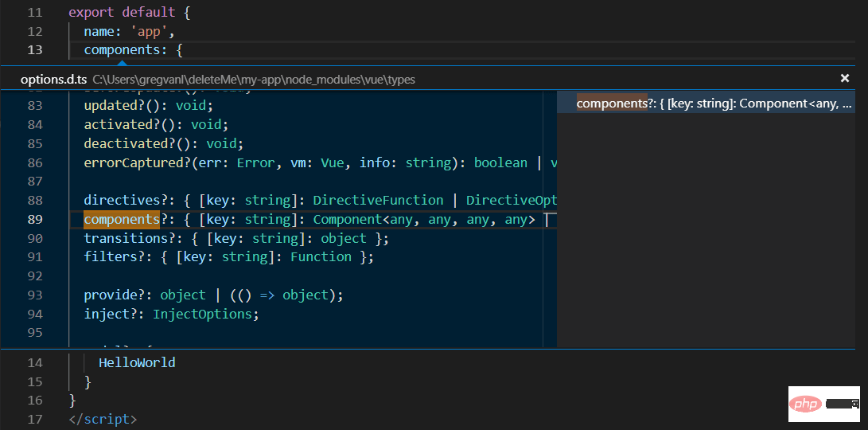Click 'InjectOptions' type on line 94
This screenshot has width=868, height=430.
[x=203, y=315]
